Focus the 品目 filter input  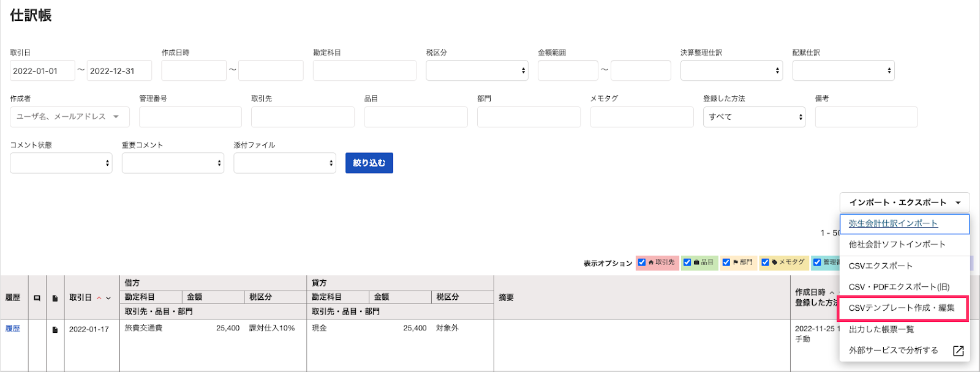point(416,117)
